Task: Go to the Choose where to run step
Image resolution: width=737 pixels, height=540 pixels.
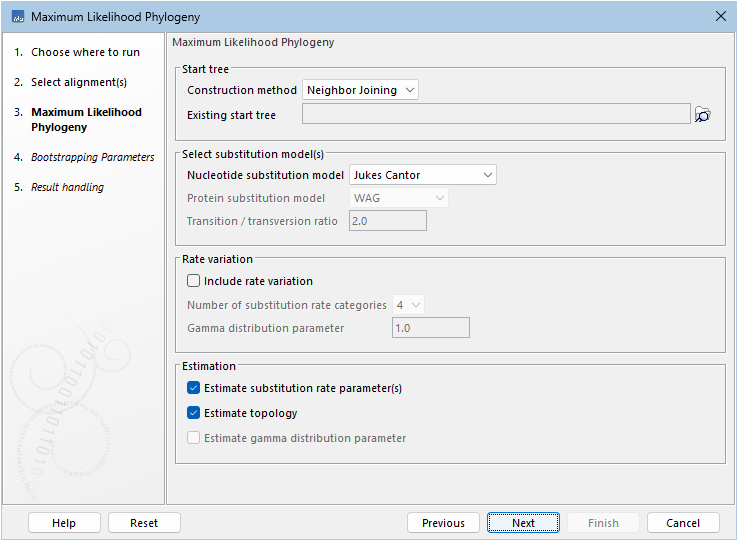Action: click(85, 52)
